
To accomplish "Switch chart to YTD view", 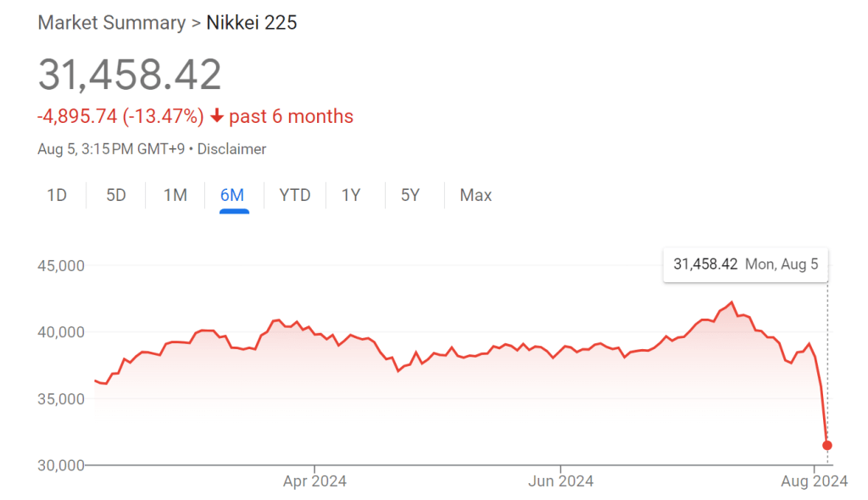I will point(295,196).
